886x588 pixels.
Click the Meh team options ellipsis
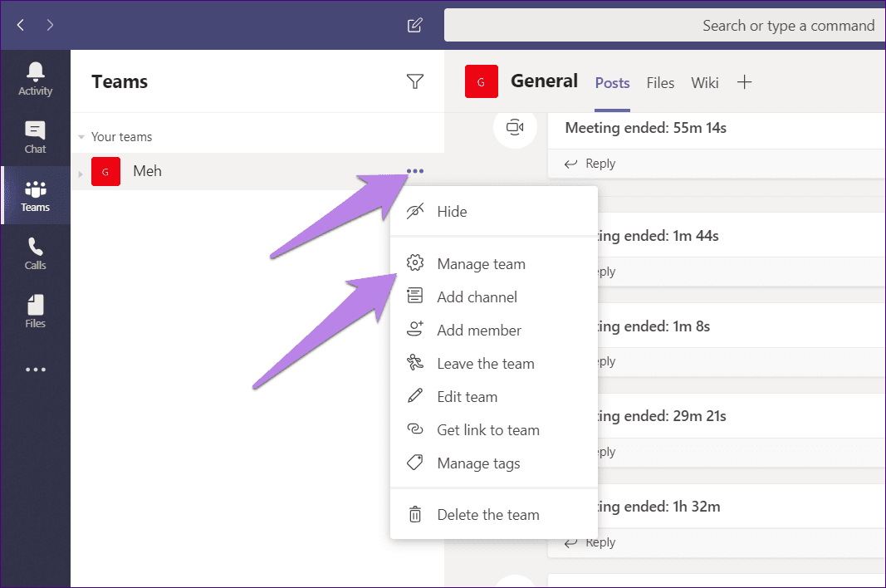(x=415, y=171)
